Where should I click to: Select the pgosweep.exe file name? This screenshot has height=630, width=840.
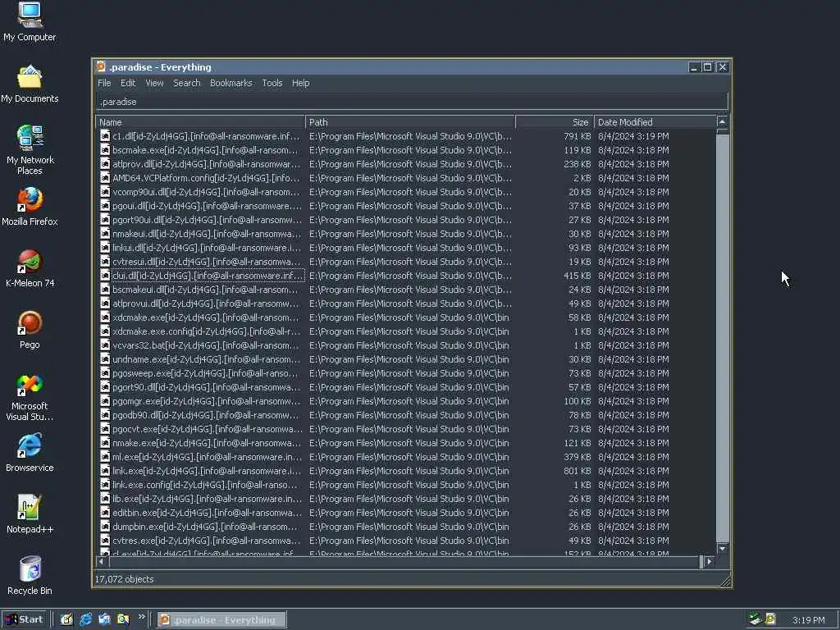pyautogui.click(x=206, y=373)
